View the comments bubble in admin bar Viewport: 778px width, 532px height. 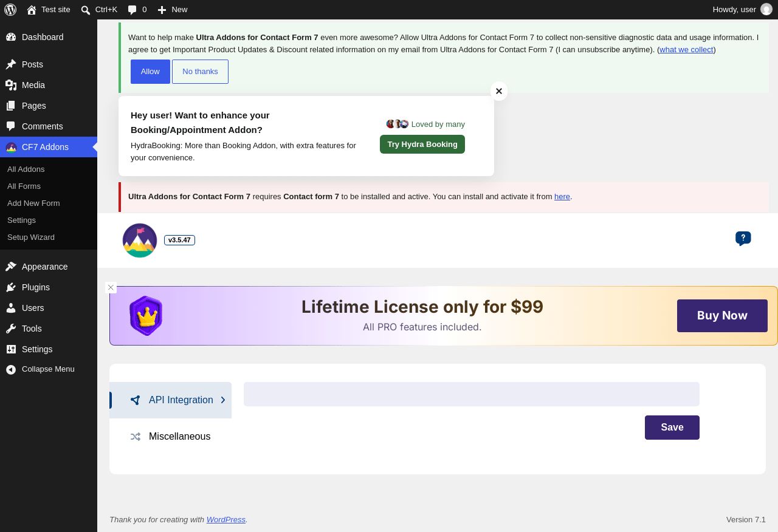click(x=137, y=10)
